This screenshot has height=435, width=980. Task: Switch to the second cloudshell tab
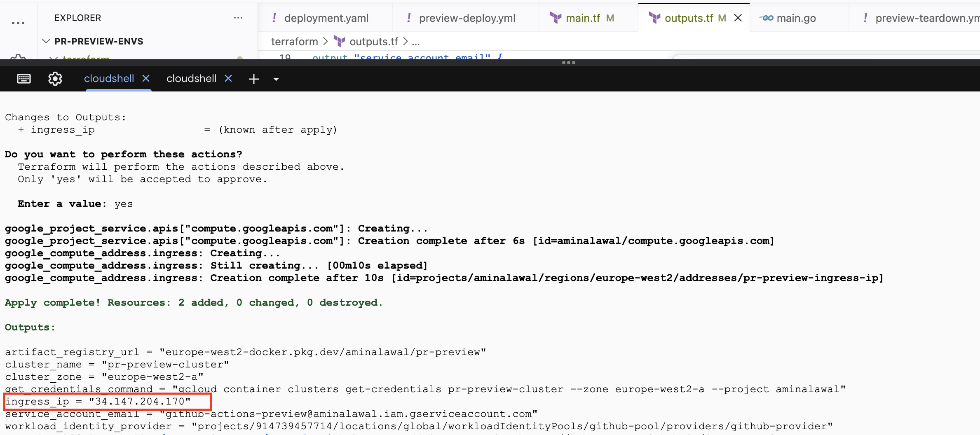point(191,78)
